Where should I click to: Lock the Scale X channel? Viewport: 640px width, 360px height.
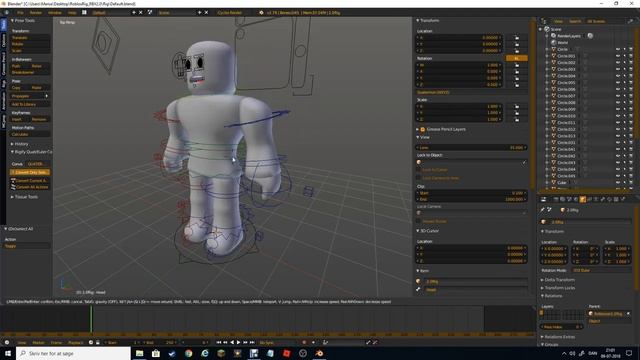click(517, 107)
